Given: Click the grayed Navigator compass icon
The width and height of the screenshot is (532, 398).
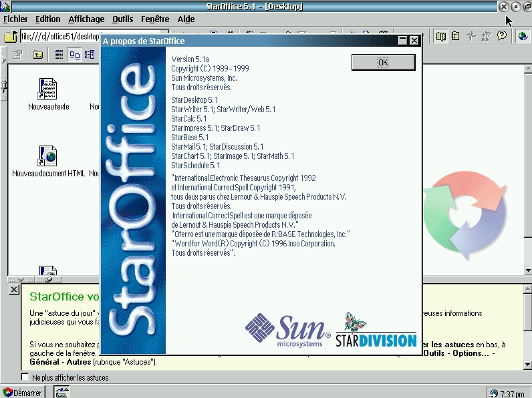Looking at the screenshot, I should (471, 36).
